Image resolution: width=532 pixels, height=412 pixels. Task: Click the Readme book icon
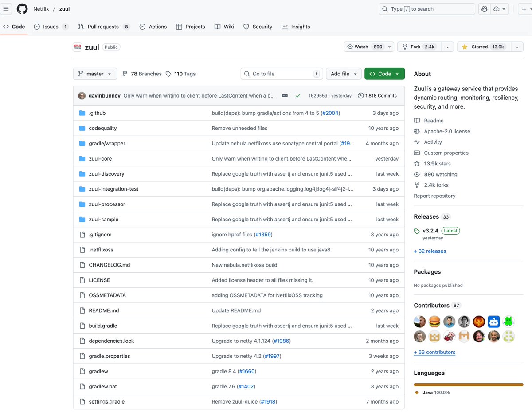[x=417, y=121]
